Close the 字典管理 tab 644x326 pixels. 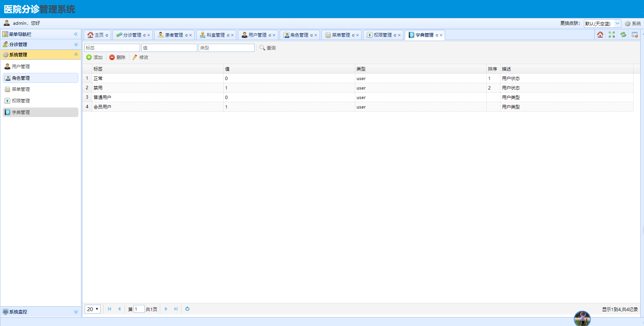441,35
